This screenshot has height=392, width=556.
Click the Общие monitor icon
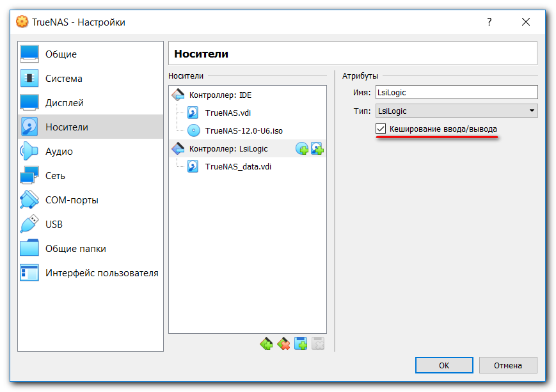[29, 54]
